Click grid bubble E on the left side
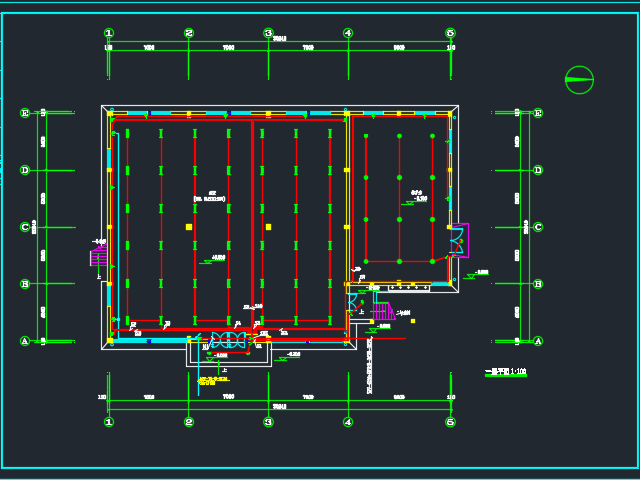The height and width of the screenshot is (480, 640). pyautogui.click(x=25, y=113)
